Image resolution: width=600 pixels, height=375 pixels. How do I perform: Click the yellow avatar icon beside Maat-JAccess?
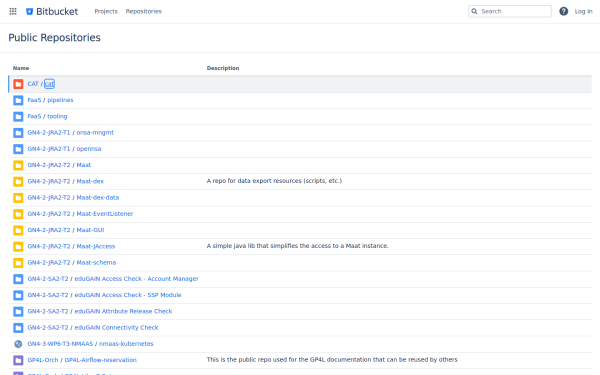pos(18,246)
